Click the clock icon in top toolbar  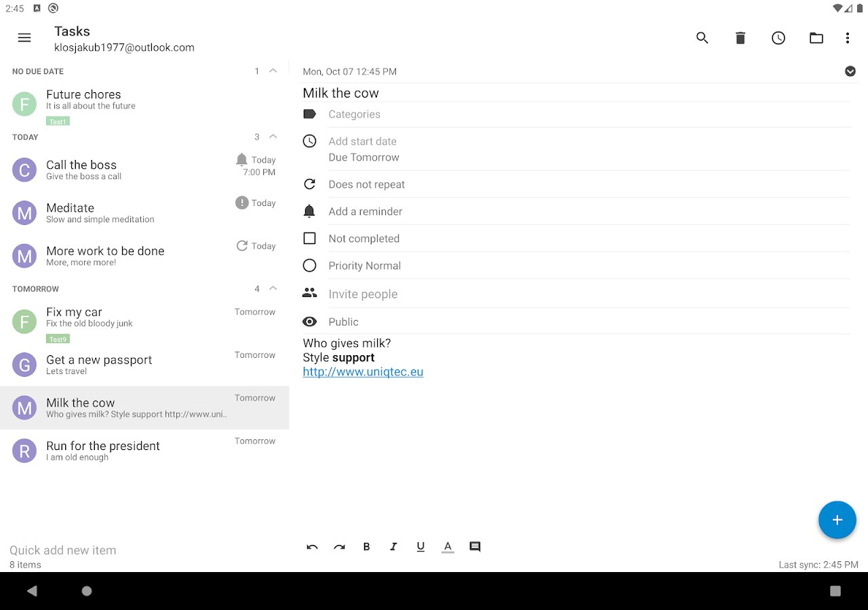[778, 38]
